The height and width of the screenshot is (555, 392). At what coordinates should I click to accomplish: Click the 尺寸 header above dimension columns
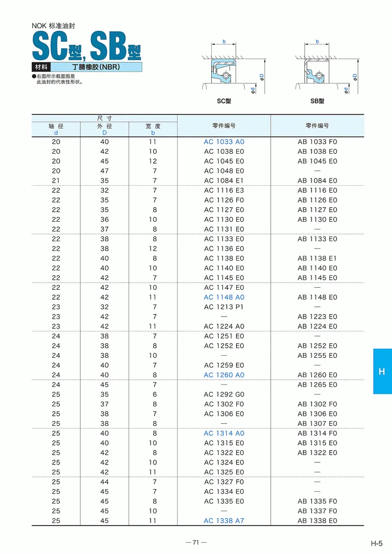[105, 118]
